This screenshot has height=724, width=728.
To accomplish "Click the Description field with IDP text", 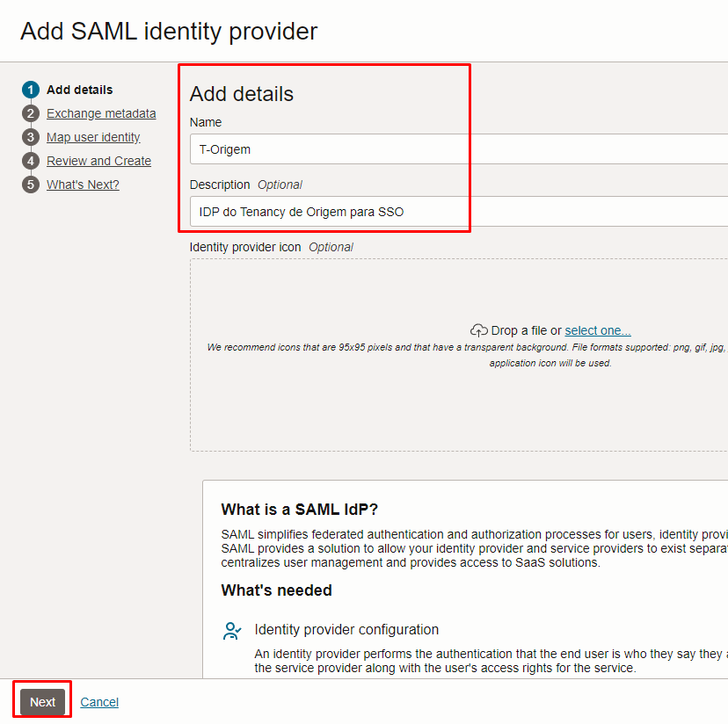I will pos(459,212).
